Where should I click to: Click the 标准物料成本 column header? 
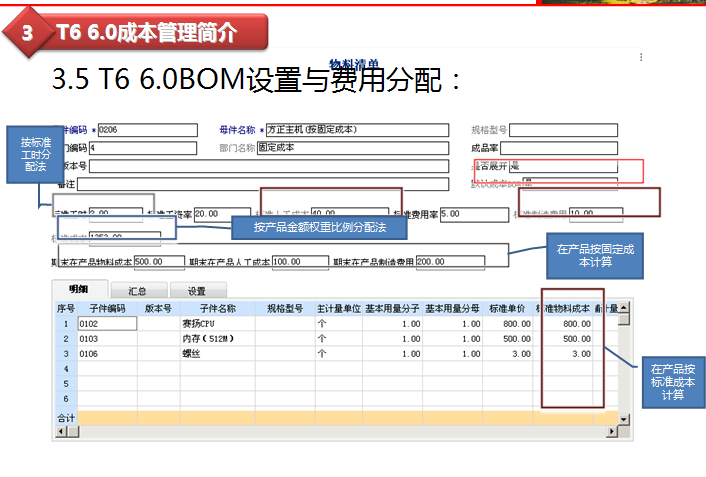pyautogui.click(x=563, y=309)
